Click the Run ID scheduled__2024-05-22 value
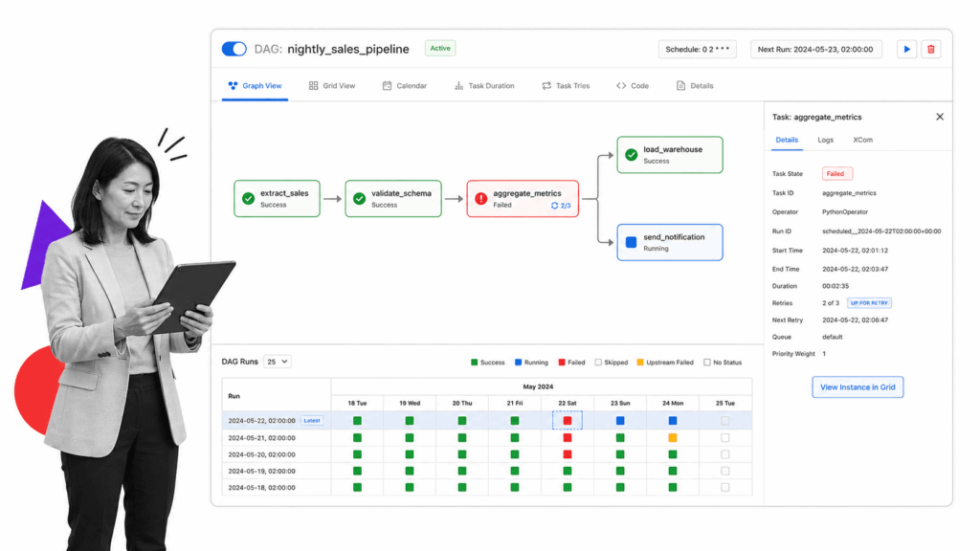Viewport: 980px width, 551px height. pyautogui.click(x=881, y=231)
